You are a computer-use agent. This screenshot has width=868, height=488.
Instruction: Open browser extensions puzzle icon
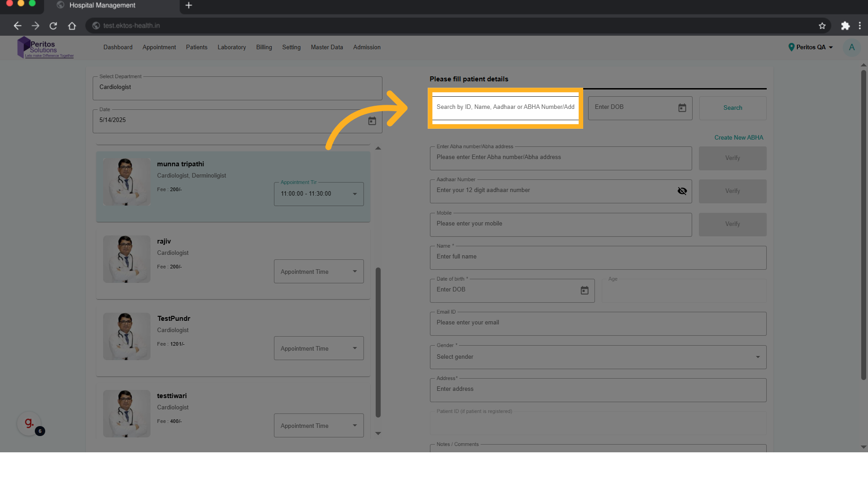[845, 26]
